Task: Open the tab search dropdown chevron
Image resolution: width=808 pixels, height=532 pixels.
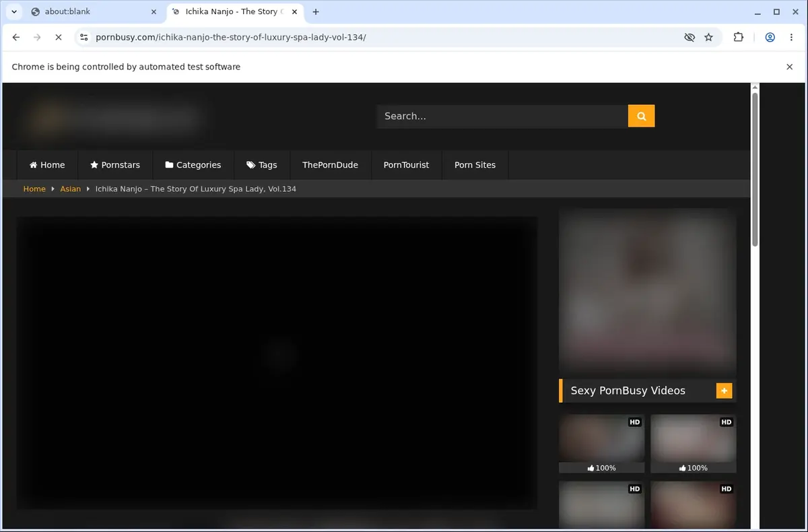Action: tap(14, 11)
